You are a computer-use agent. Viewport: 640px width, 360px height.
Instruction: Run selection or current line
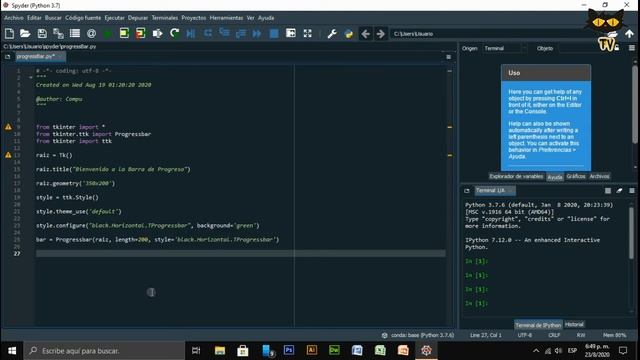pyautogui.click(x=157, y=33)
